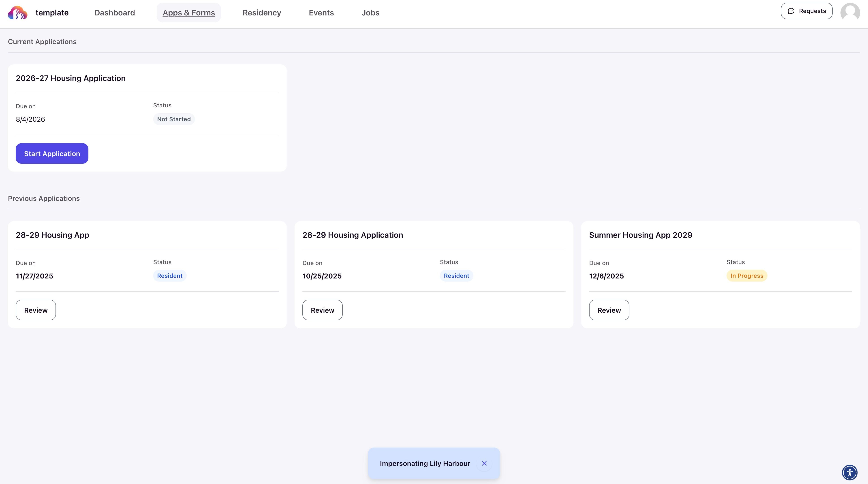Navigate to the Jobs tab
Viewport: 868px width, 484px height.
tap(370, 13)
